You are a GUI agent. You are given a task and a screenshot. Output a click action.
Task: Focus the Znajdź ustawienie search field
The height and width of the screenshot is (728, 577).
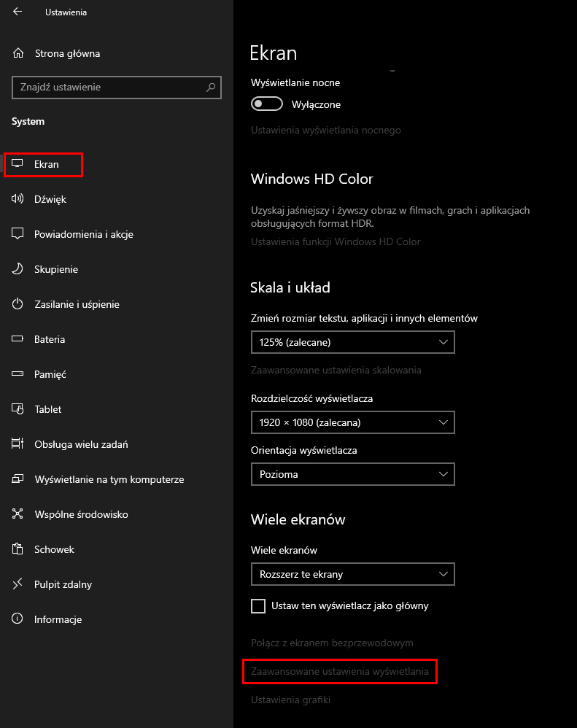pos(117,88)
